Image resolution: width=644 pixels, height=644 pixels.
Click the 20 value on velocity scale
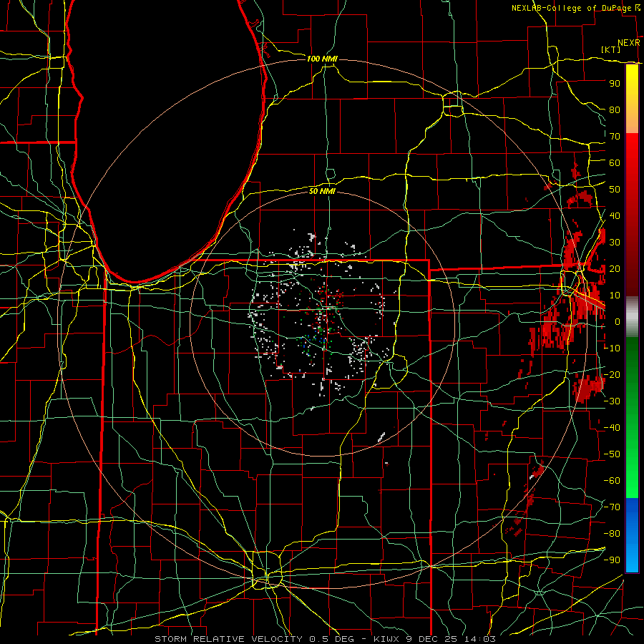[x=615, y=268]
